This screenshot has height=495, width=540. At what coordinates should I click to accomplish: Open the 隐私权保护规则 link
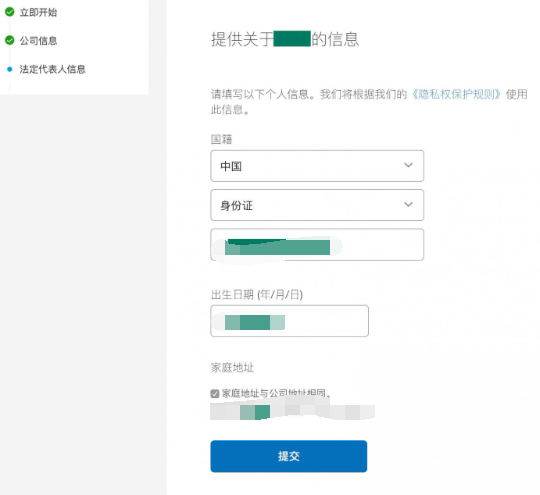click(x=456, y=94)
